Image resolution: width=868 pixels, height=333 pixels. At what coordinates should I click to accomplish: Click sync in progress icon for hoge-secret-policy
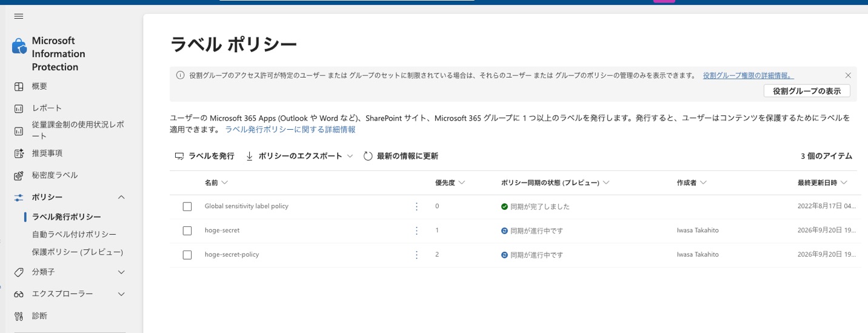click(504, 255)
